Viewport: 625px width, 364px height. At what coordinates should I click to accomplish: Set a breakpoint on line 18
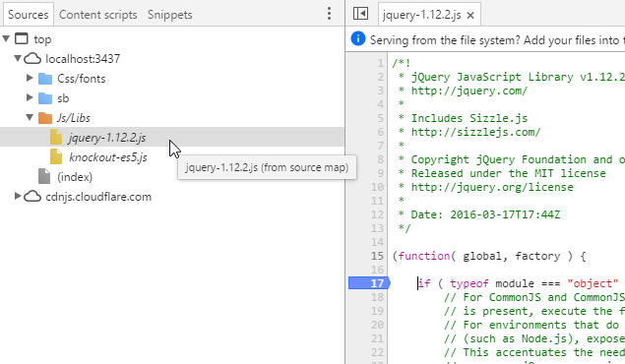pyautogui.click(x=377, y=297)
